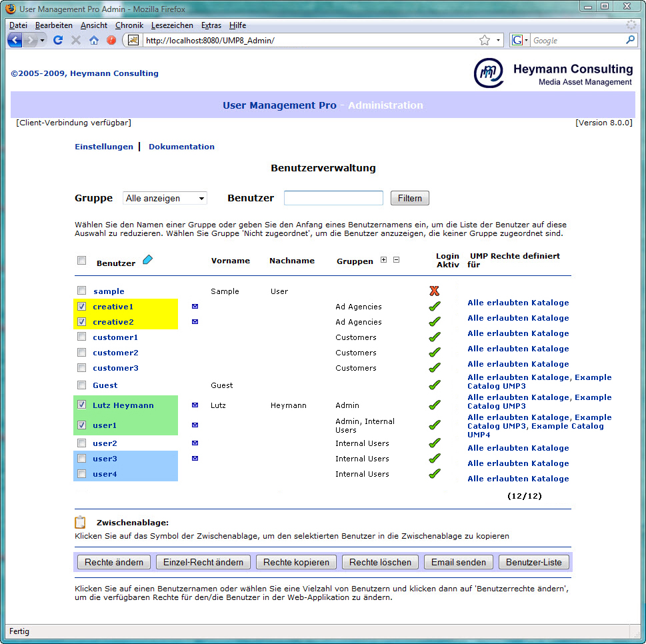The width and height of the screenshot is (646, 644).
Task: Click the email icon for Lutz Heymann
Action: (195, 405)
